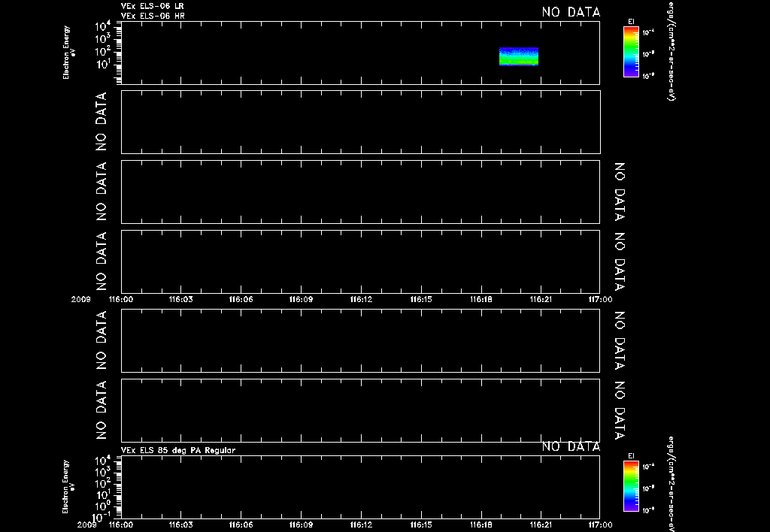The image size is (770, 532).
Task: Click "116:15" on the bottom time axis
Action: (x=421, y=524)
